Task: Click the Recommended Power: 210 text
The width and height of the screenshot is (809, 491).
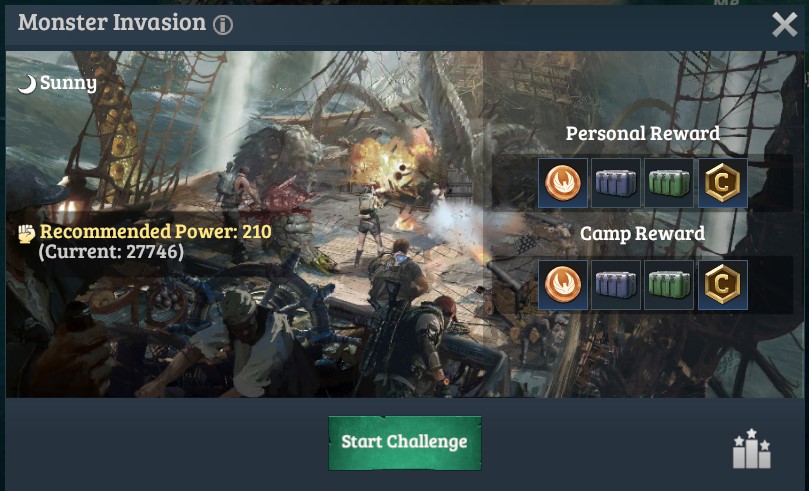Action: click(156, 232)
